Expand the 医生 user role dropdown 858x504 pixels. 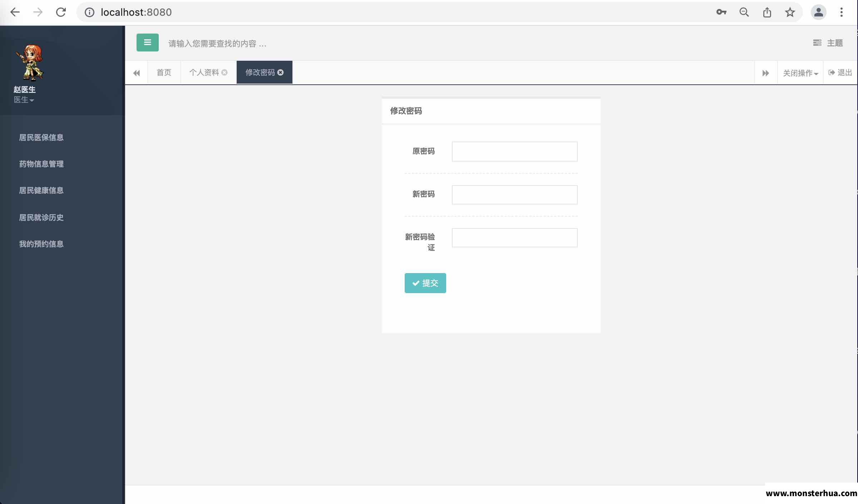pyautogui.click(x=24, y=100)
